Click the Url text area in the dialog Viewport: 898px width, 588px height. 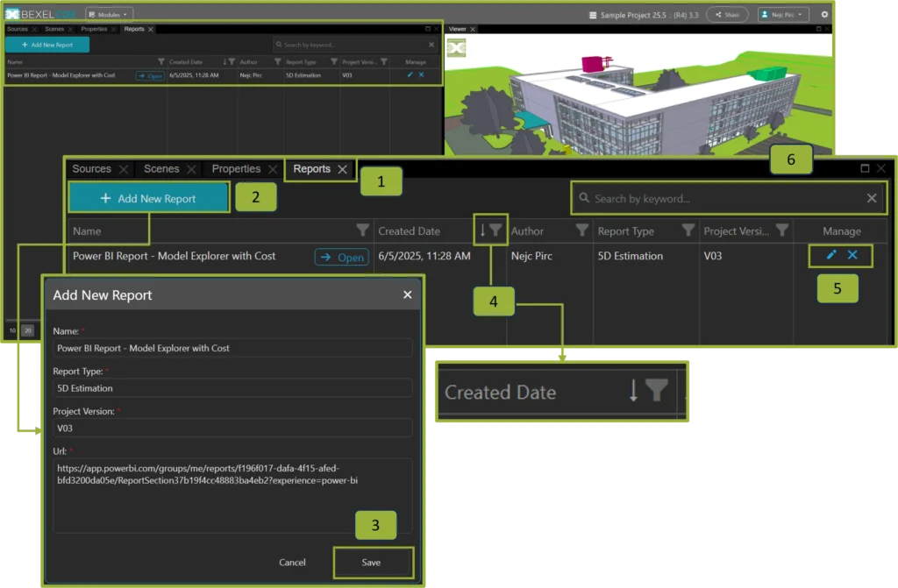coord(232,496)
